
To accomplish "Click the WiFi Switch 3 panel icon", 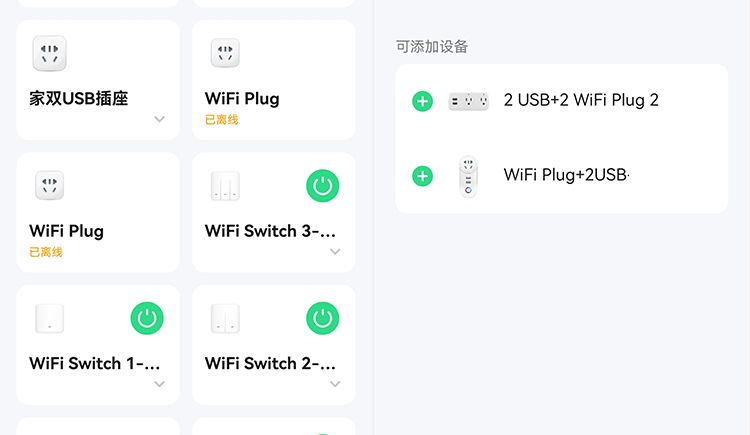I will (x=225, y=186).
